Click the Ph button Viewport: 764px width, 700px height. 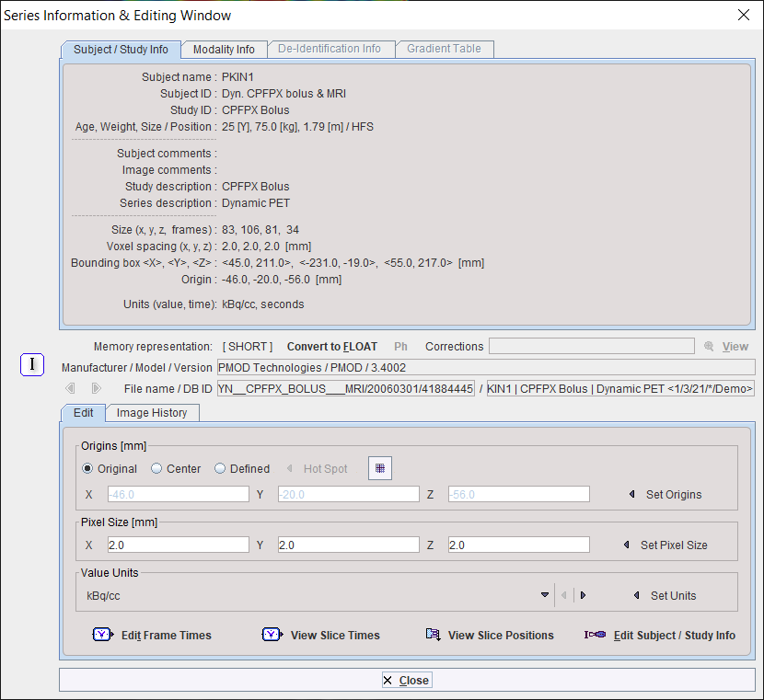coord(400,347)
